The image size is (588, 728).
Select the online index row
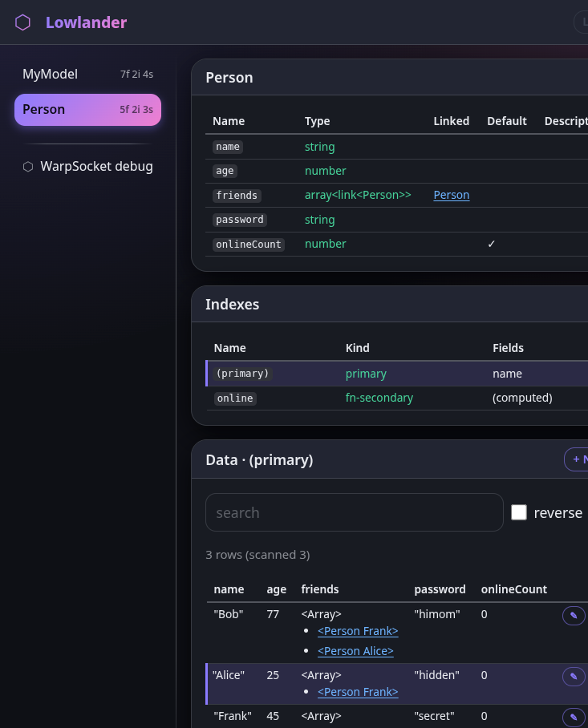[397, 398]
